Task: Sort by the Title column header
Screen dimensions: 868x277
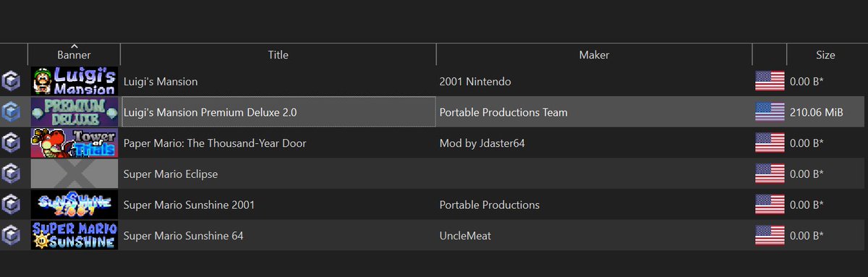Action: pos(278,54)
